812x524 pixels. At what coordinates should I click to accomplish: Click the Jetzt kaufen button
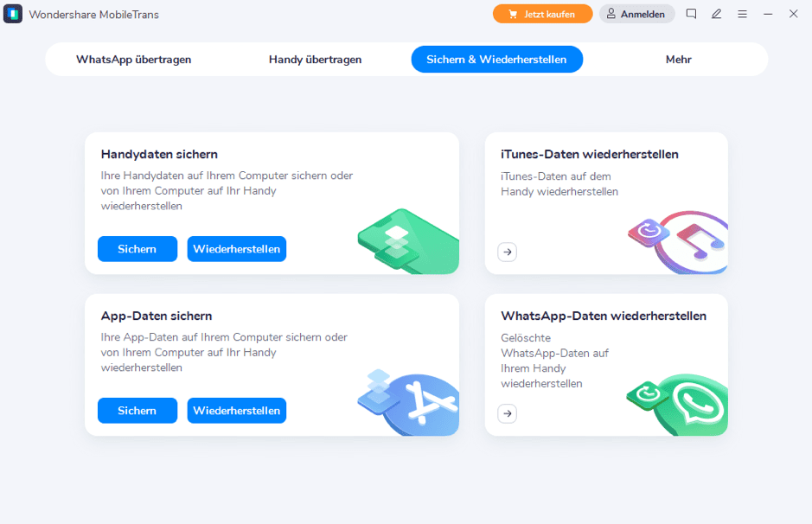tap(543, 14)
